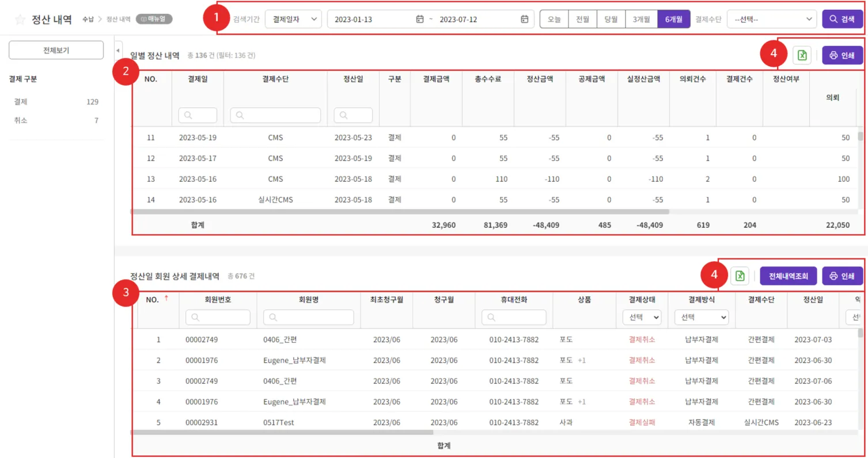
Task: Click the 휴대전화 column search field
Action: coord(514,317)
